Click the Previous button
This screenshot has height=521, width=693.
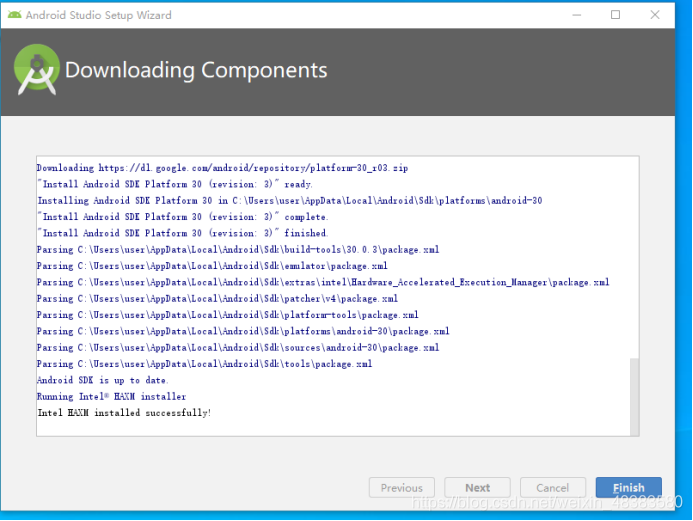(402, 487)
